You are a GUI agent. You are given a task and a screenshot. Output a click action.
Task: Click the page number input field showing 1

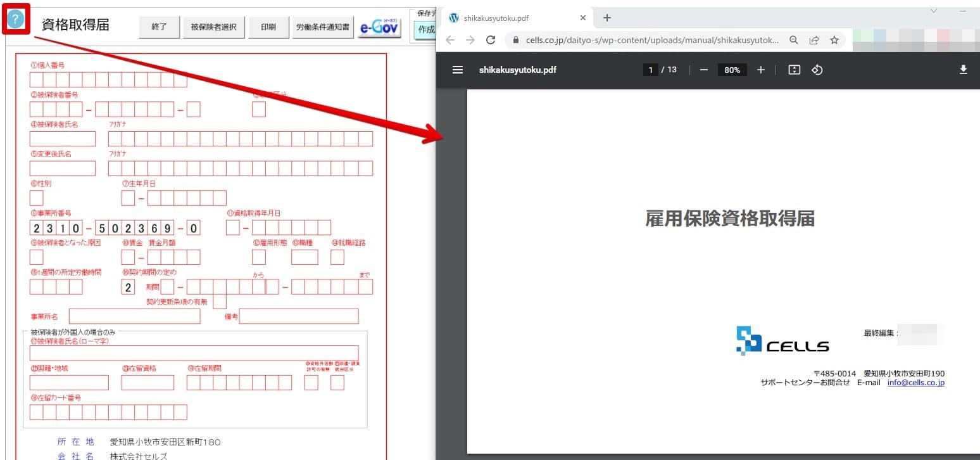650,70
